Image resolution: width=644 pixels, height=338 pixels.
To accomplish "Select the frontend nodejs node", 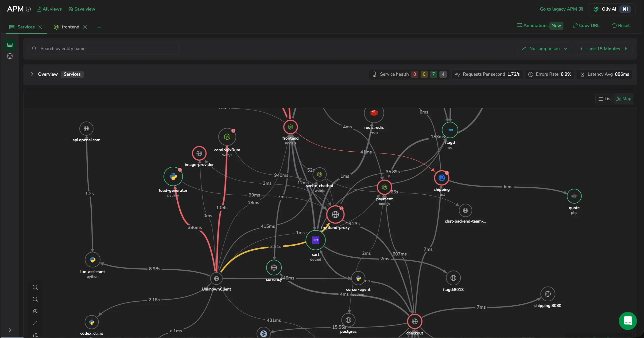I will [290, 127].
